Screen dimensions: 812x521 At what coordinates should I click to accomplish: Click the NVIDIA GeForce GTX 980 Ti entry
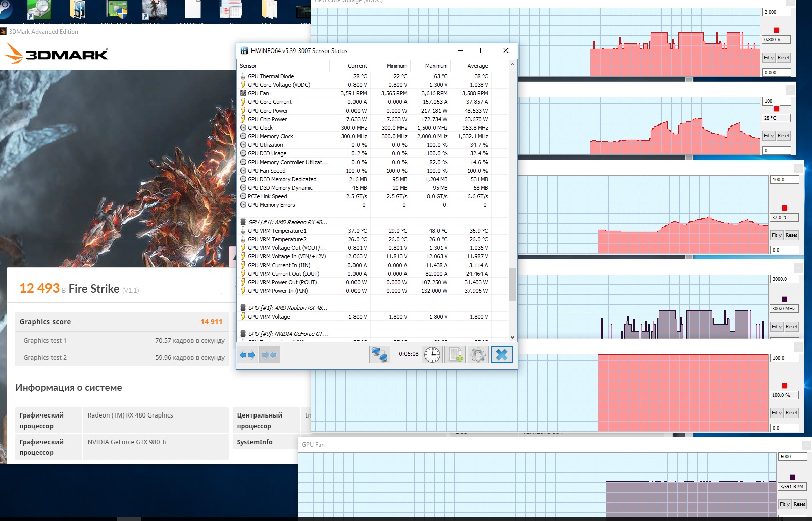[x=127, y=442]
